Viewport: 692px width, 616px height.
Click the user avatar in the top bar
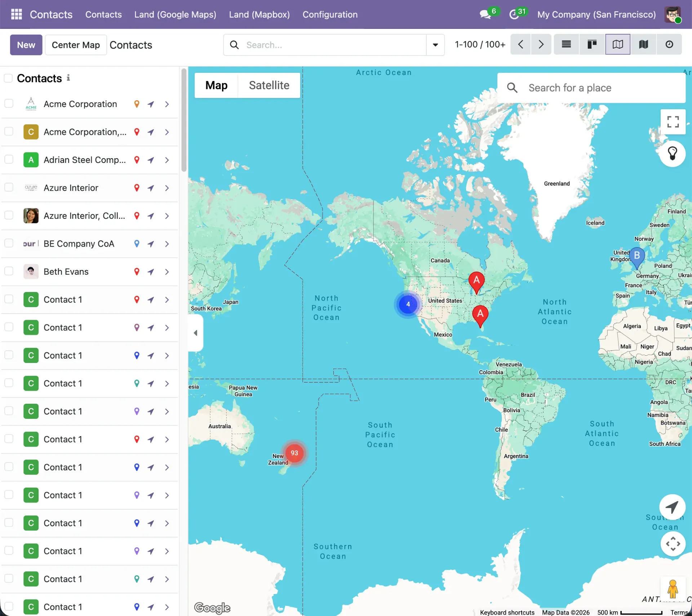click(x=673, y=14)
